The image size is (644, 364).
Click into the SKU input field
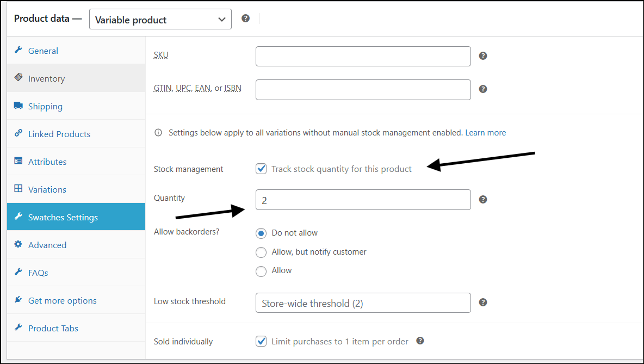[363, 56]
